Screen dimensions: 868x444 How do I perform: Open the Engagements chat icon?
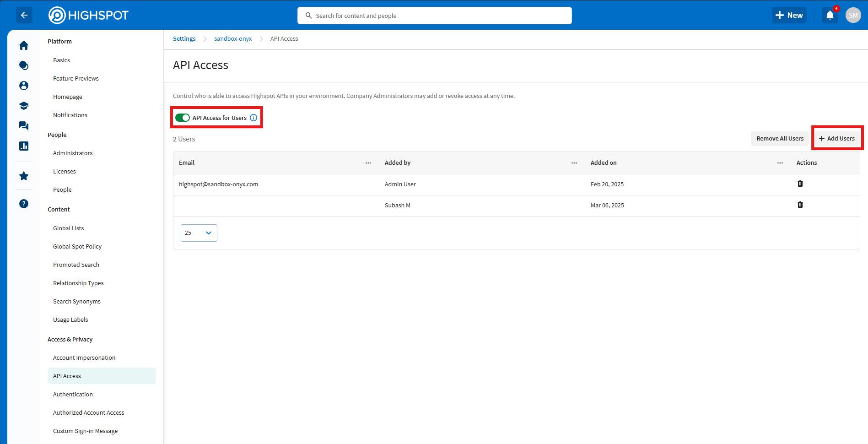[x=24, y=126]
